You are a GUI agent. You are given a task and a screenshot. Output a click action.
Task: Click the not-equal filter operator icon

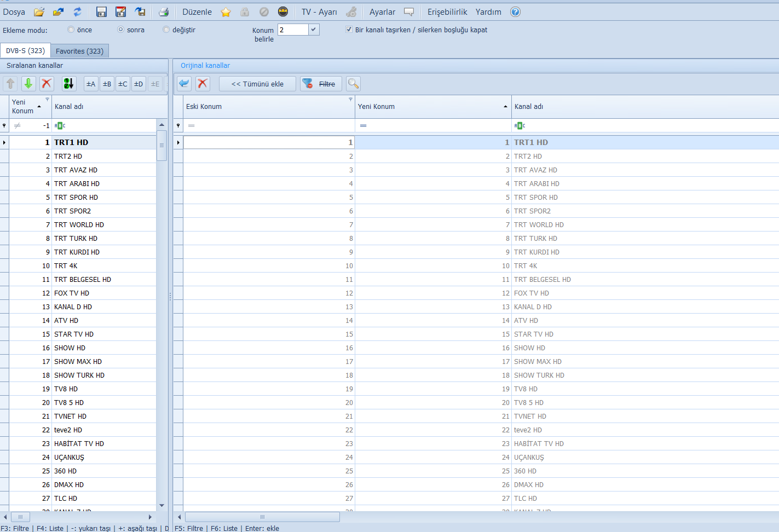pyautogui.click(x=17, y=125)
